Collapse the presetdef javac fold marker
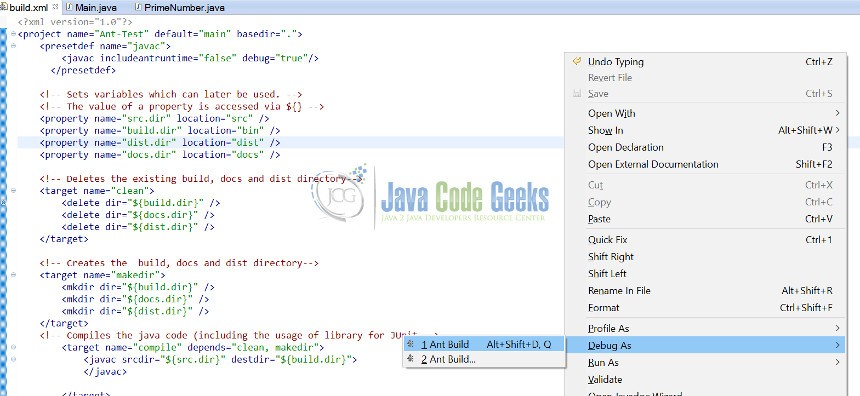 tap(13, 46)
